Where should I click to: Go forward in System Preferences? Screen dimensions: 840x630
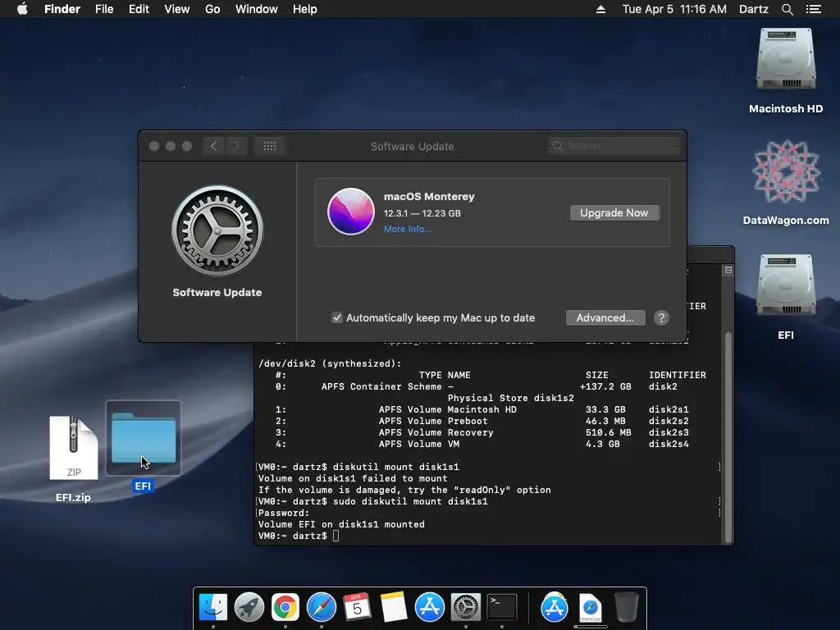coord(236,146)
